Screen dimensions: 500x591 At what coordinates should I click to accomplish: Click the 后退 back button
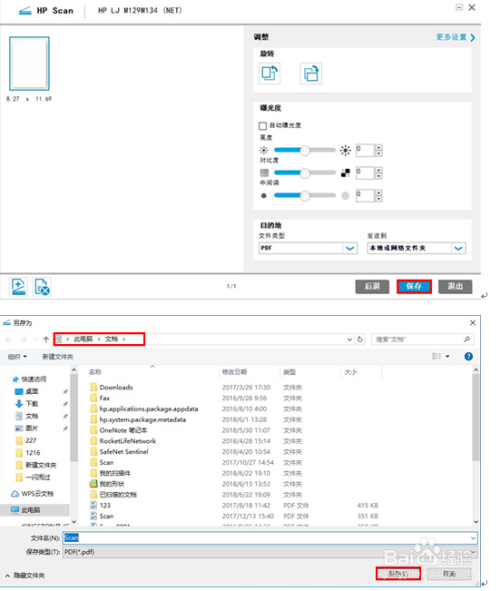pos(372,286)
